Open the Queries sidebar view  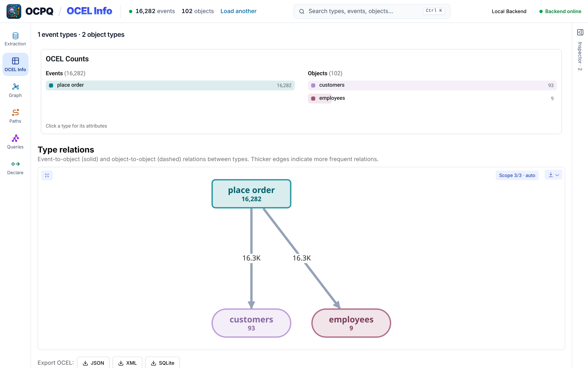15,142
